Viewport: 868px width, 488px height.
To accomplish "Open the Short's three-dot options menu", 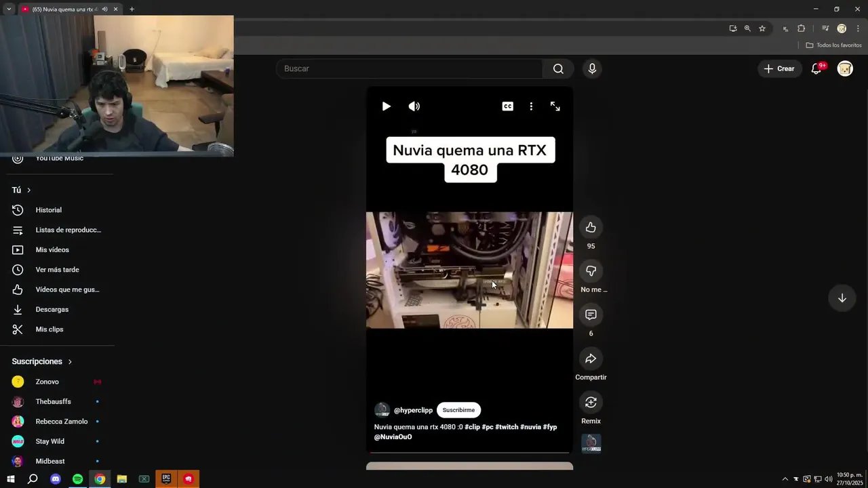I will [531, 106].
